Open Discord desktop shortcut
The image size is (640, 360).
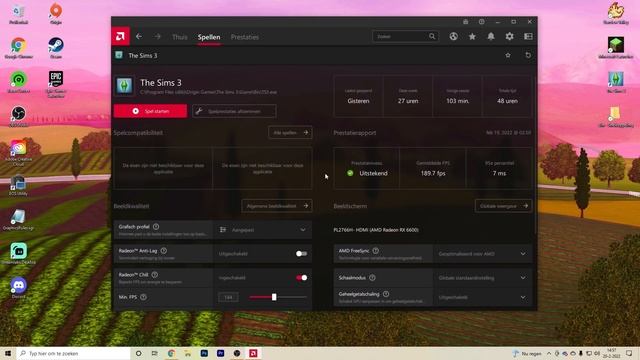(18, 288)
